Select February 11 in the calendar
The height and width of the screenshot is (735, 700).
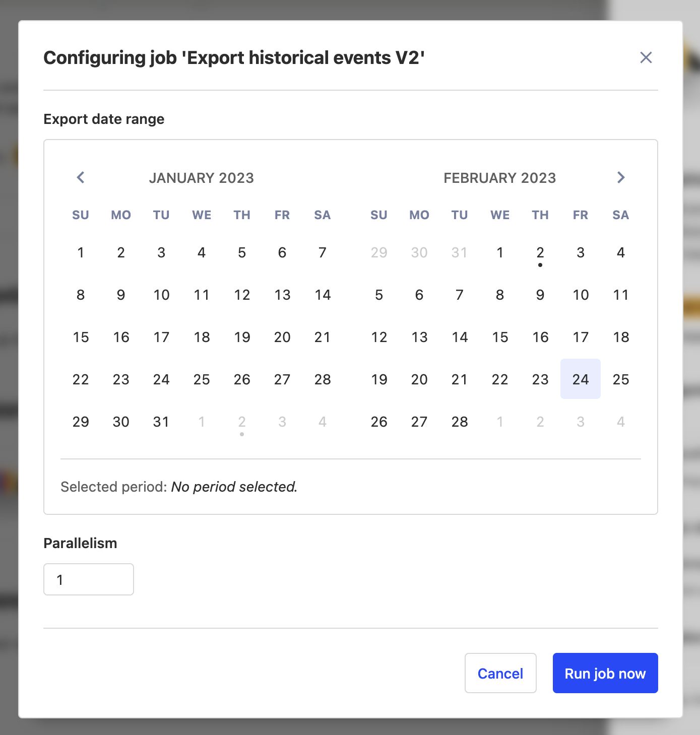click(621, 295)
